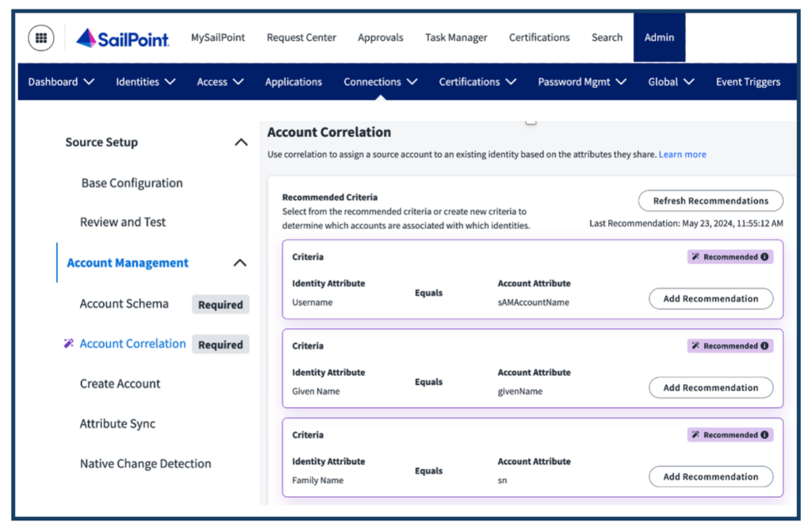Open Event Triggers menu item

click(748, 82)
